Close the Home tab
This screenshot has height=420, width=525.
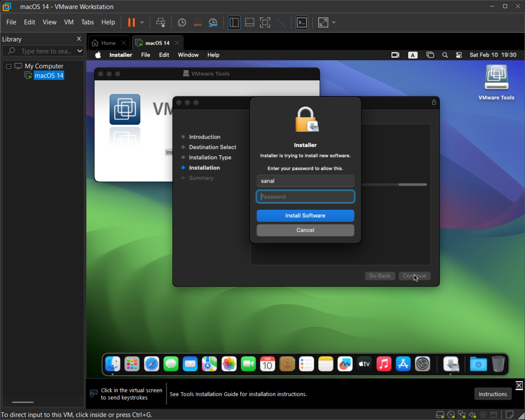coord(124,43)
